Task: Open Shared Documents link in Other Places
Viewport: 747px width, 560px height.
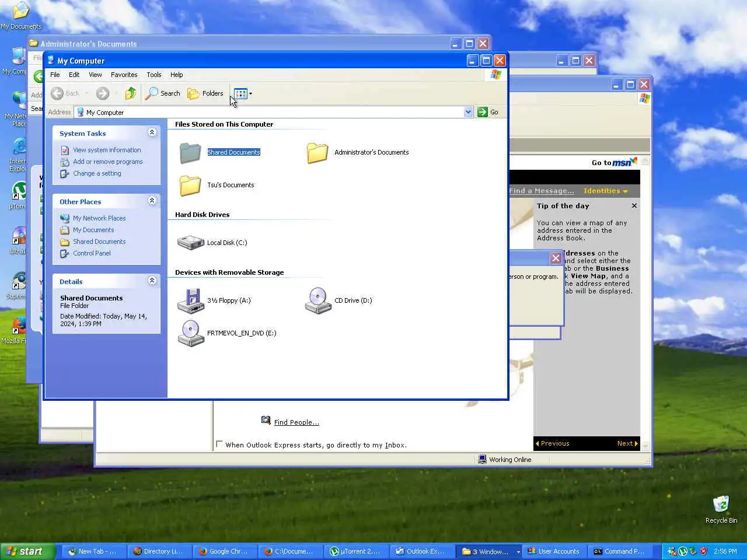Action: click(x=99, y=242)
